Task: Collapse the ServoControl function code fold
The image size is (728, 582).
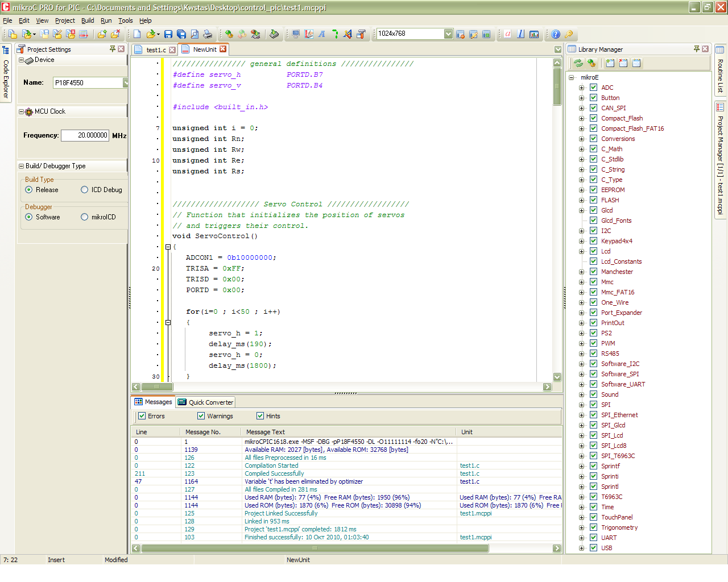Action: pos(168,247)
